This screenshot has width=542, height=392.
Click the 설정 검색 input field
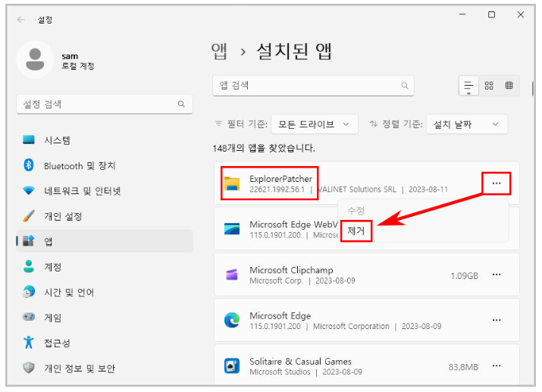coord(105,104)
